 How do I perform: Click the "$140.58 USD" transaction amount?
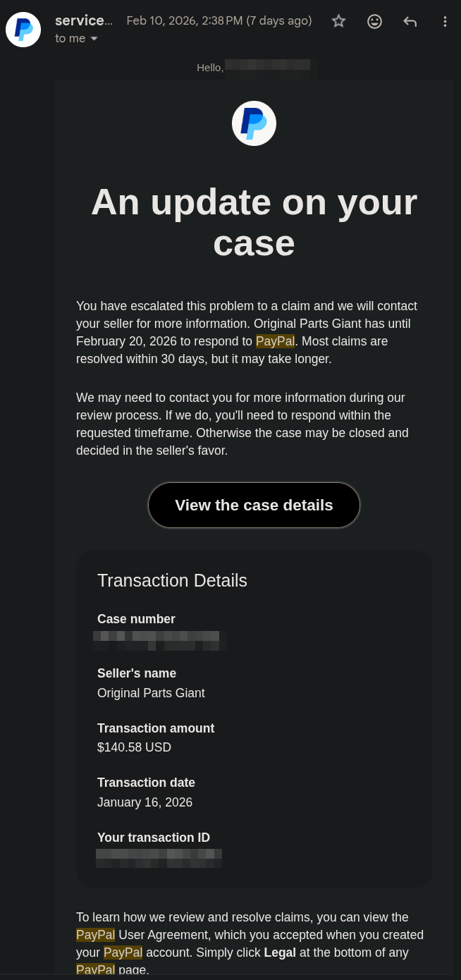point(134,747)
